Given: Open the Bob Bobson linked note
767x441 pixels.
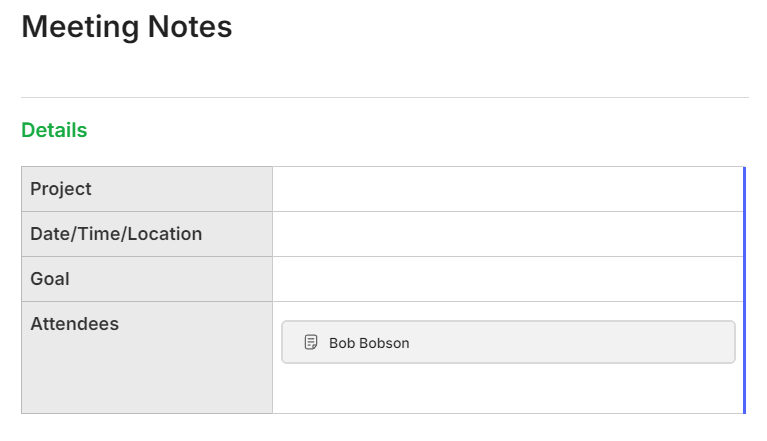Looking at the screenshot, I should coord(508,342).
